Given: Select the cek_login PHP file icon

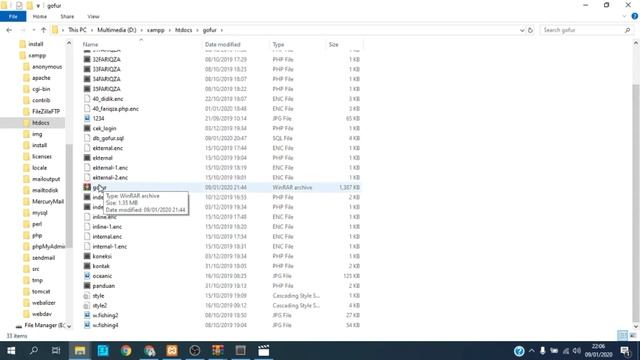Looking at the screenshot, I should pyautogui.click(x=87, y=128).
